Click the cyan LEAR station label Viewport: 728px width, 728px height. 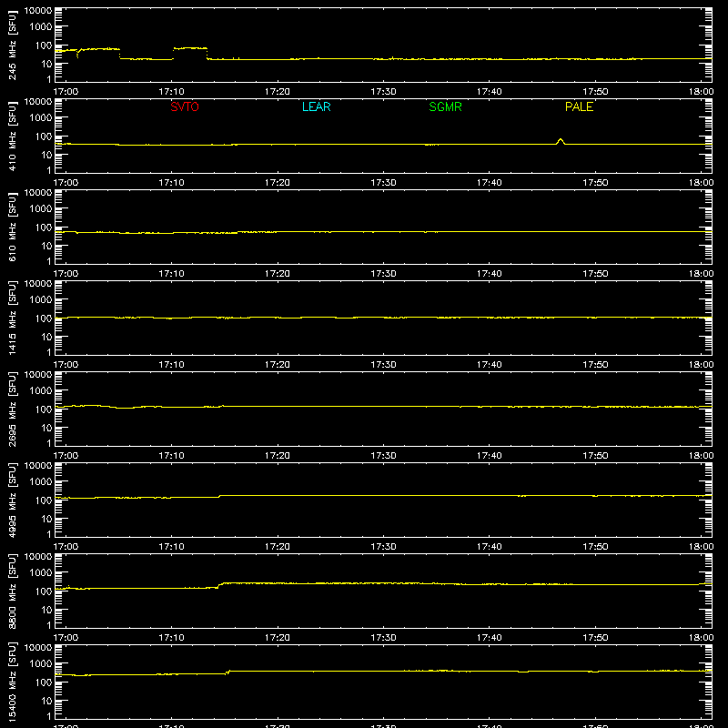[x=316, y=106]
